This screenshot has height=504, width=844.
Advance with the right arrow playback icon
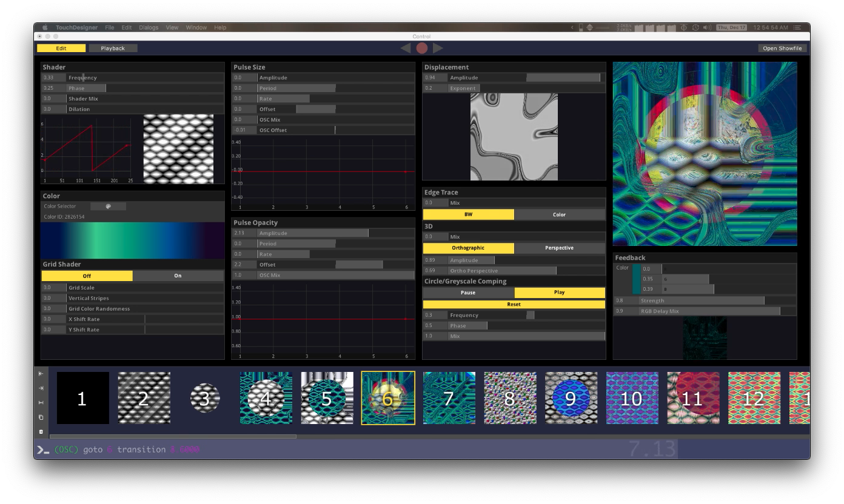pyautogui.click(x=438, y=47)
